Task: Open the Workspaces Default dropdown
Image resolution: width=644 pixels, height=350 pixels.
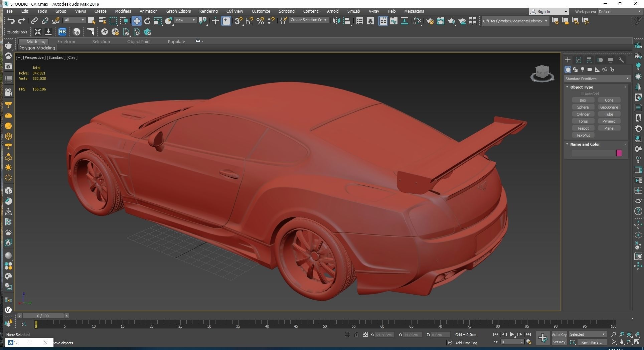Action: click(619, 12)
